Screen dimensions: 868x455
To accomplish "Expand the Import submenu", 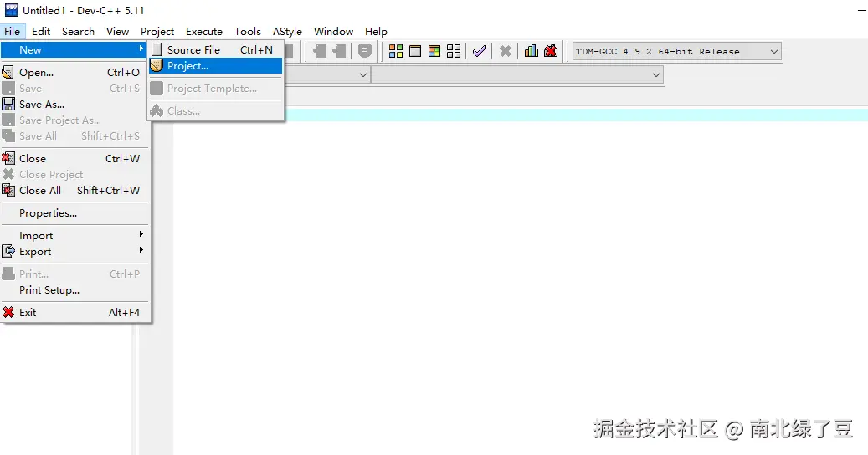I will click(x=74, y=236).
